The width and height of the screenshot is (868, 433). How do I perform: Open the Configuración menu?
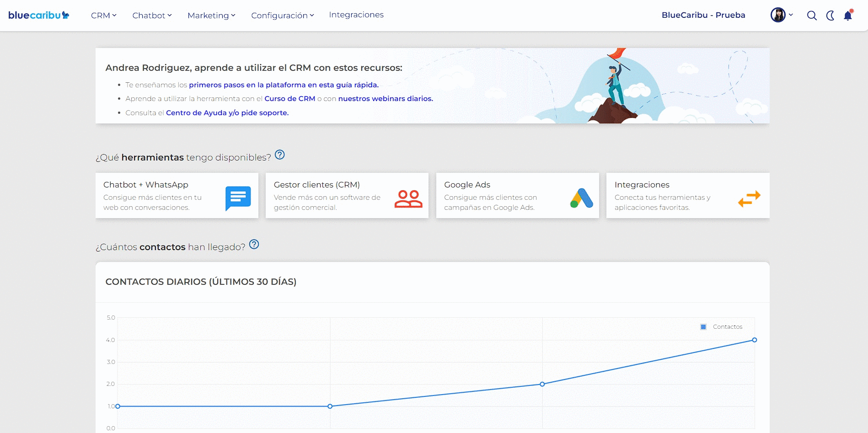[283, 16]
